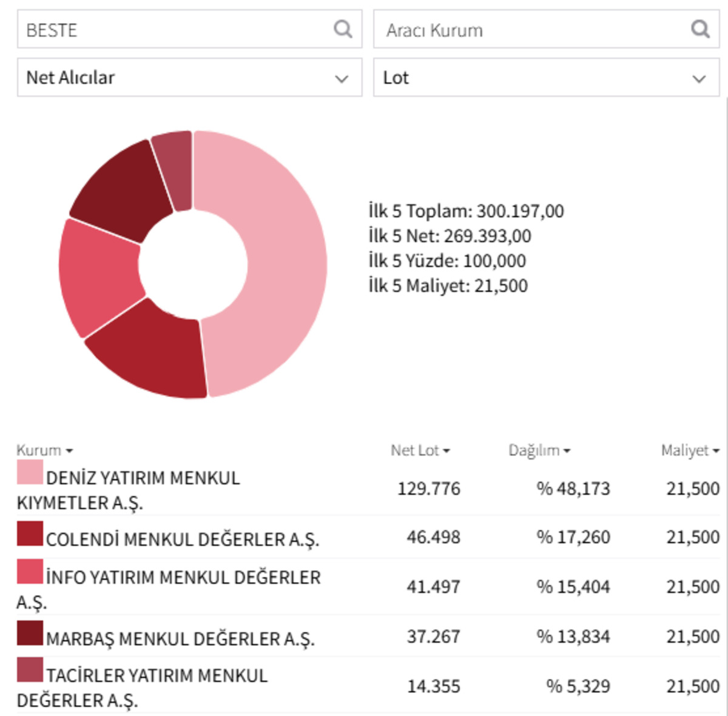Image resolution: width=728 pixels, height=716 pixels.
Task: Click İNFO YATIRIM MENKUL DEĞERLER A.Ş. row name
Action: coord(169,589)
